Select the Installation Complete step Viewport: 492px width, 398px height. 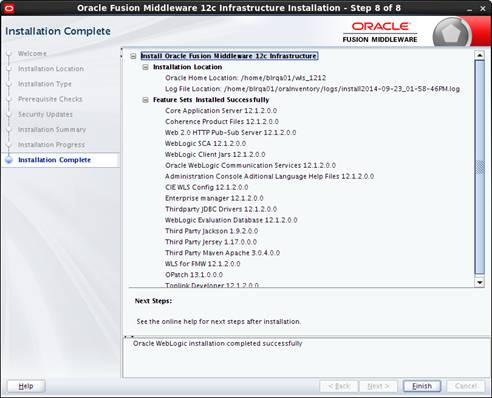tap(54, 160)
